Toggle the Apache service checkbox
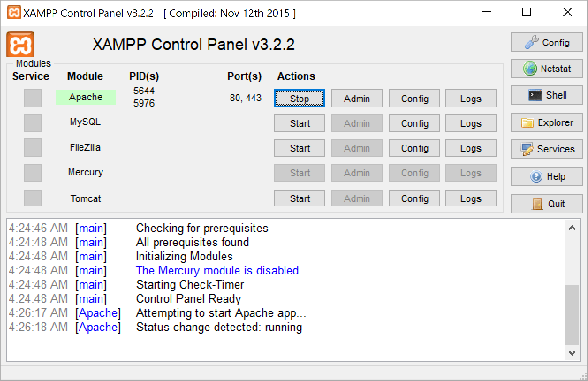 coord(33,98)
